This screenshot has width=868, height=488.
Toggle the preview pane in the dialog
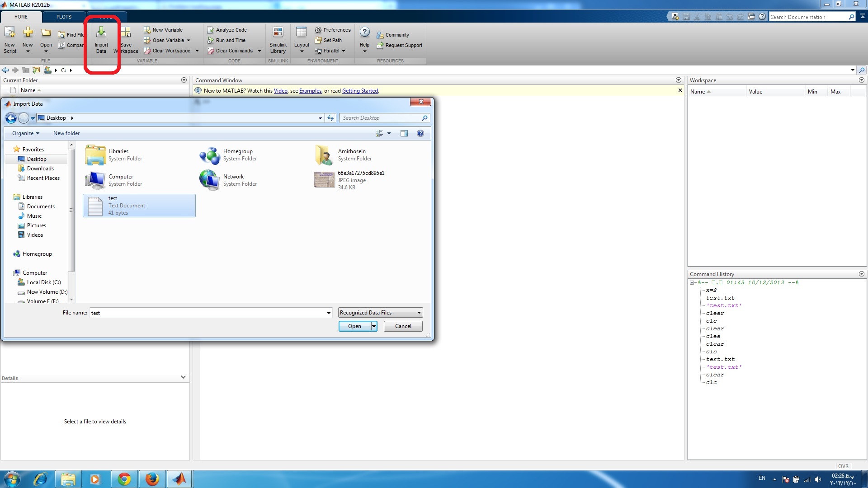[404, 133]
